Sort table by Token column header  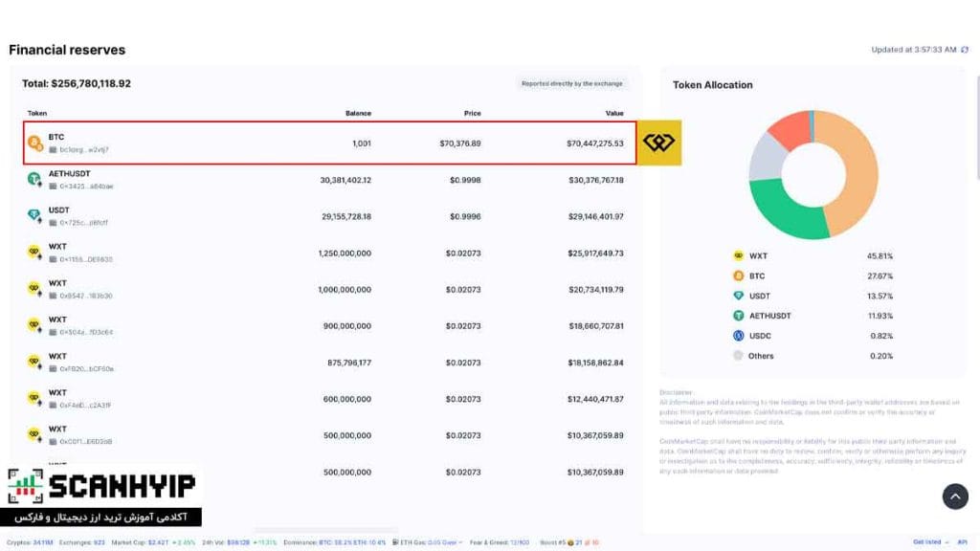pos(37,113)
